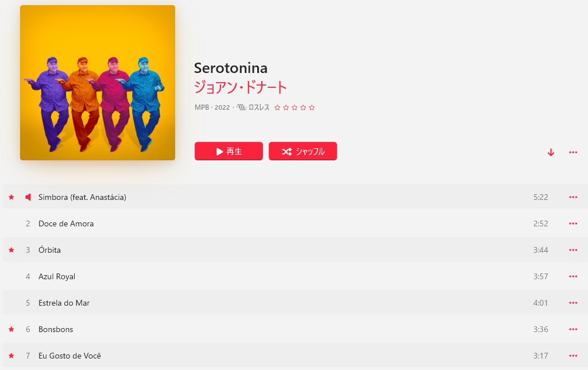Click the red 再生 play button
Viewport: 588px width, 370px height.
[229, 151]
